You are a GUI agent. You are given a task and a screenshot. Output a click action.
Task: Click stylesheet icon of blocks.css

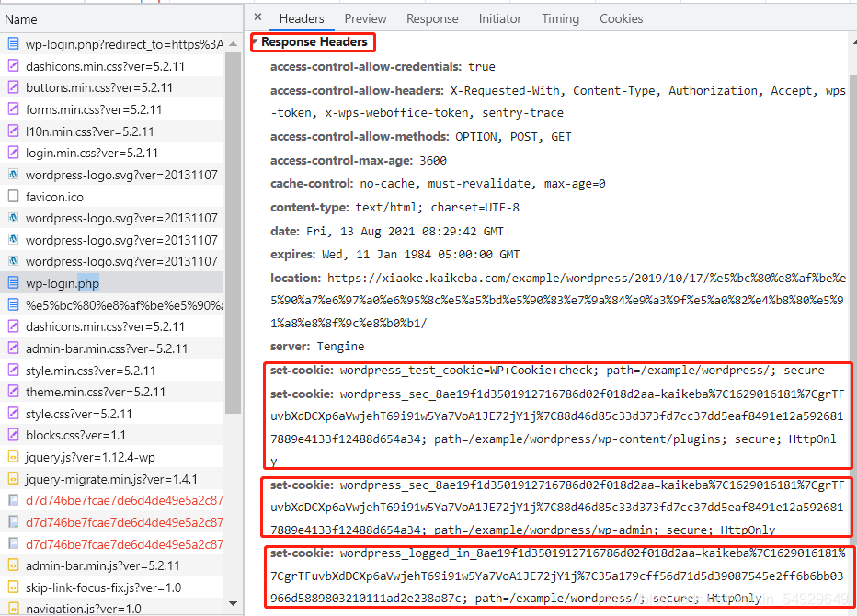point(13,435)
